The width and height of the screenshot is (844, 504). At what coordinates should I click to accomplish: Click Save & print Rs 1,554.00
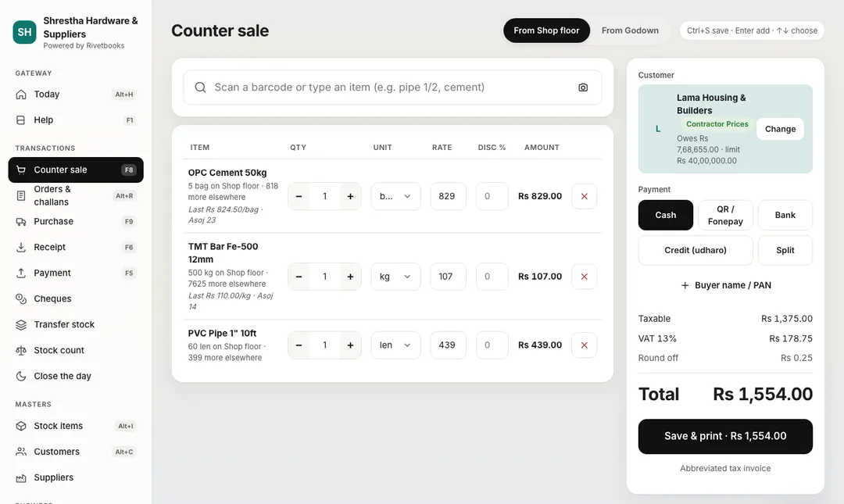point(725,436)
